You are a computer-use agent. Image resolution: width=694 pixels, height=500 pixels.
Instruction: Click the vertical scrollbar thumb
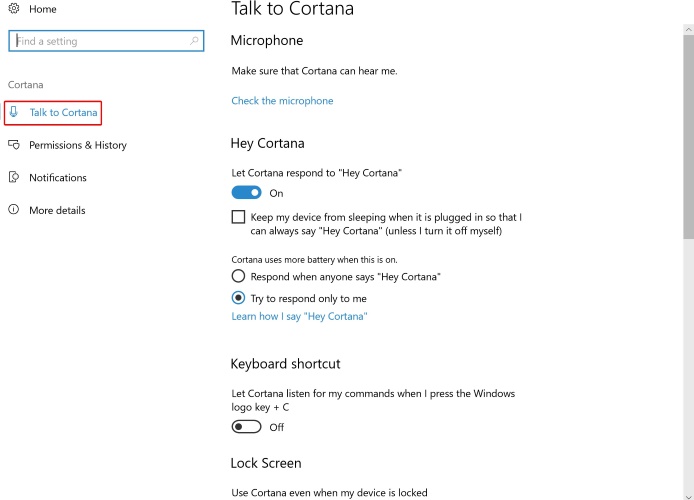[x=688, y=137]
